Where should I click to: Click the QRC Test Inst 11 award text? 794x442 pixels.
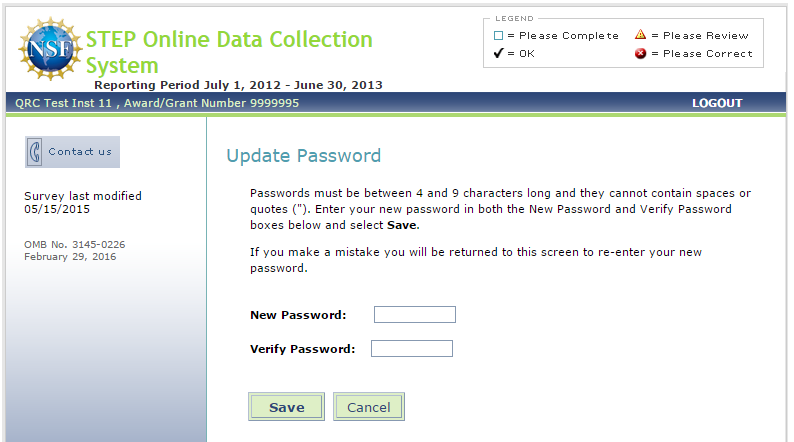coord(156,103)
